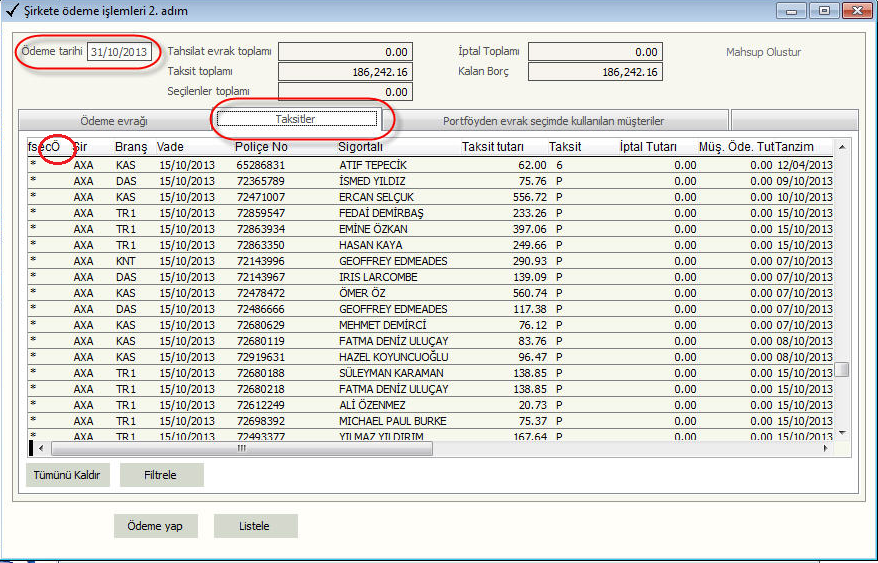
Task: Click the horizontal scrollbar right arrow
Action: pos(825,449)
